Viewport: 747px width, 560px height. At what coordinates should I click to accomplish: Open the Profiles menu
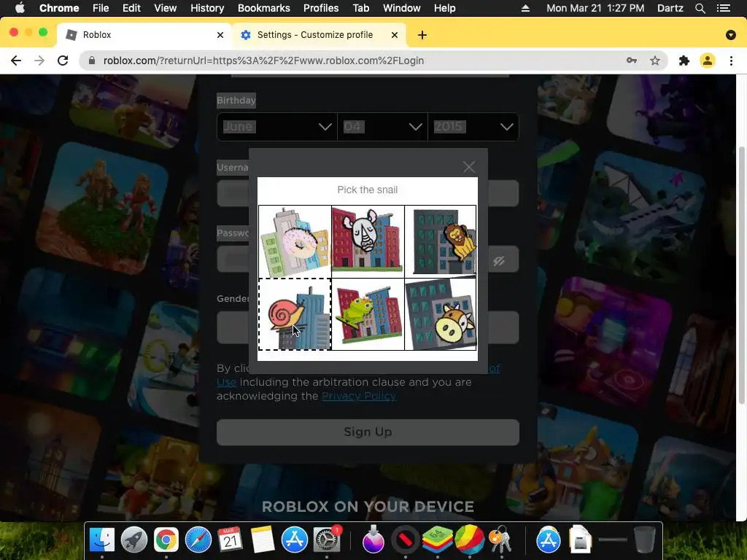[321, 8]
